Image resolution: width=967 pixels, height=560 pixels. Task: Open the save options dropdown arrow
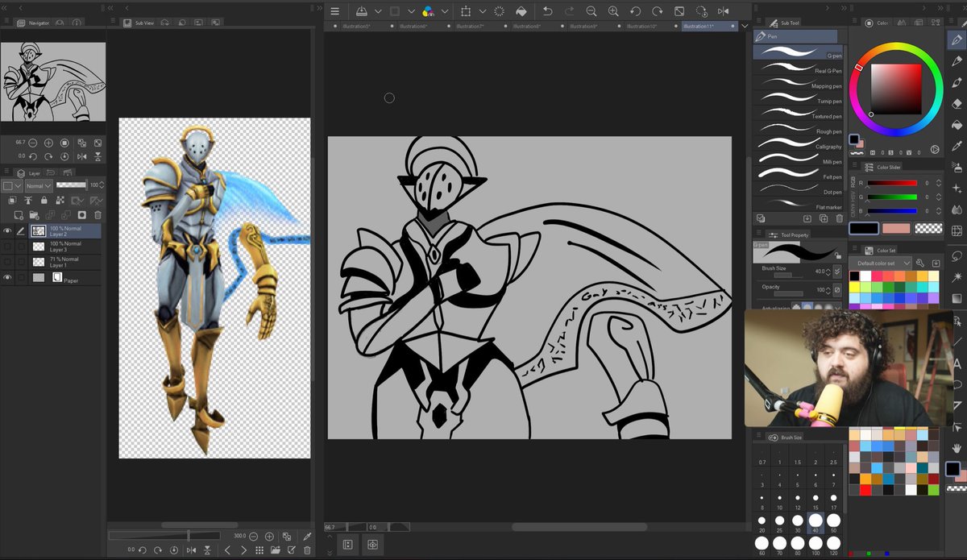click(x=377, y=11)
